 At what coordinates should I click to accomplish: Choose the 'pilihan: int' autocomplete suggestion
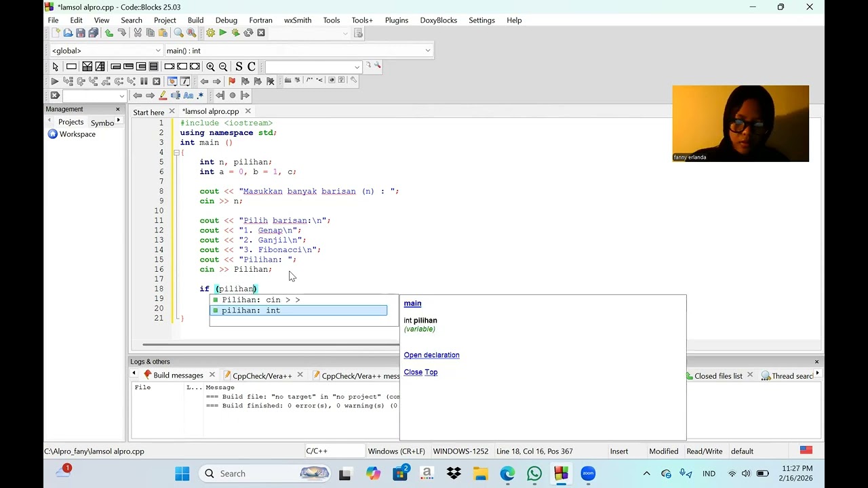299,310
